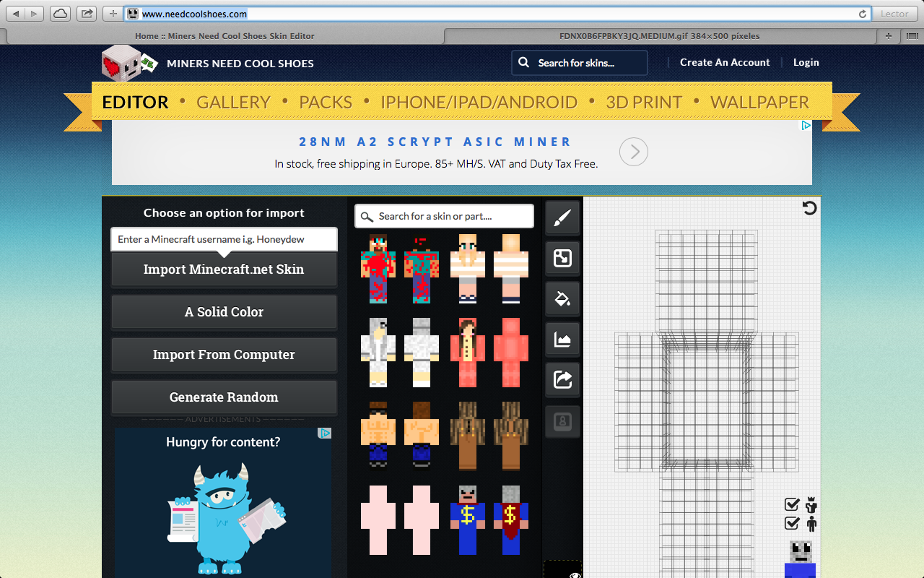This screenshot has height=578, width=924.
Task: Select the paint bucket fill tool
Action: pos(562,298)
